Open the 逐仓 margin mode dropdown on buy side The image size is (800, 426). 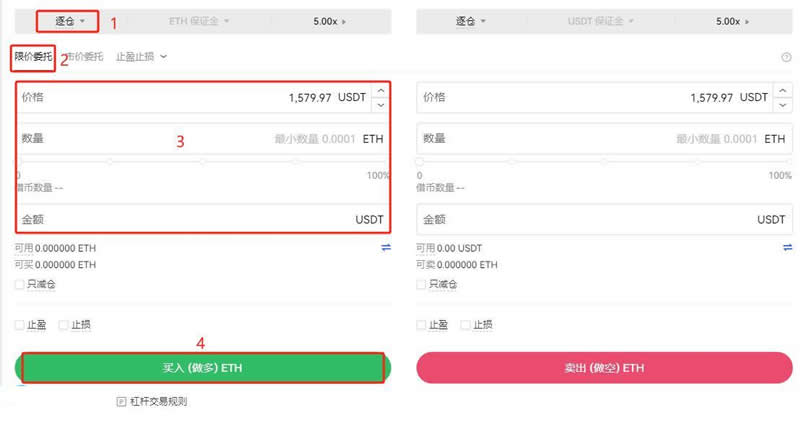tap(69, 20)
